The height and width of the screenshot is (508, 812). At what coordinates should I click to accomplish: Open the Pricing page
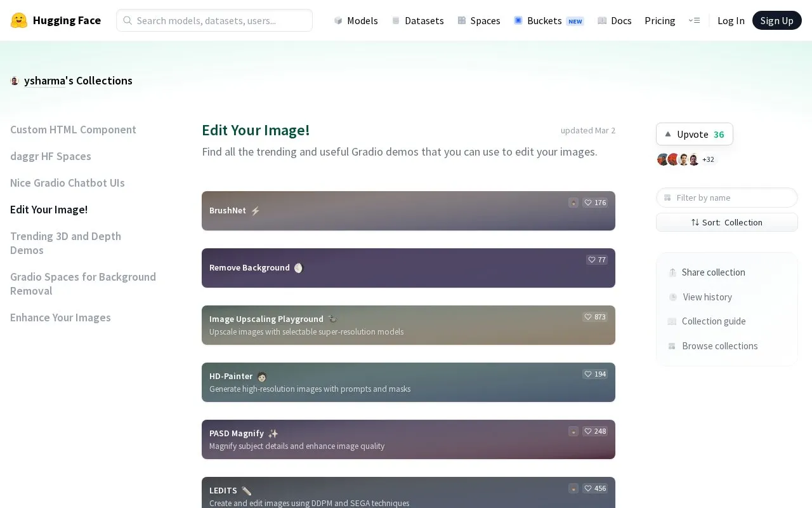(x=660, y=20)
